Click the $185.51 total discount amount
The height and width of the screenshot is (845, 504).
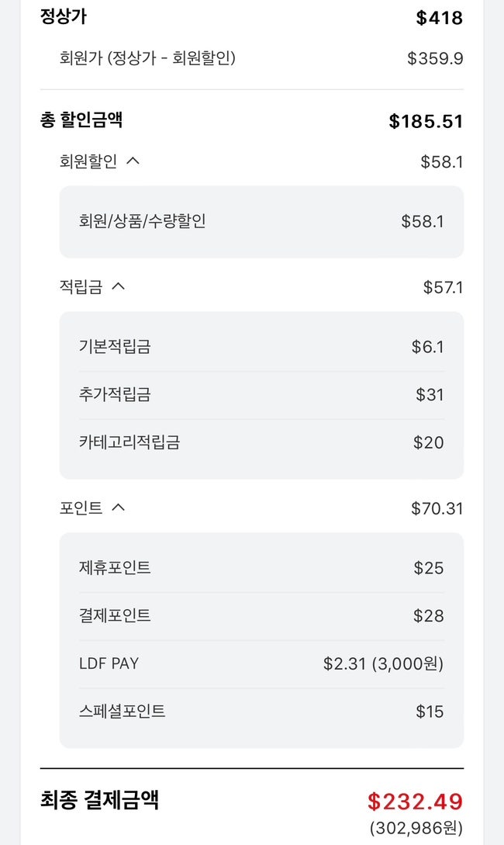tap(426, 121)
